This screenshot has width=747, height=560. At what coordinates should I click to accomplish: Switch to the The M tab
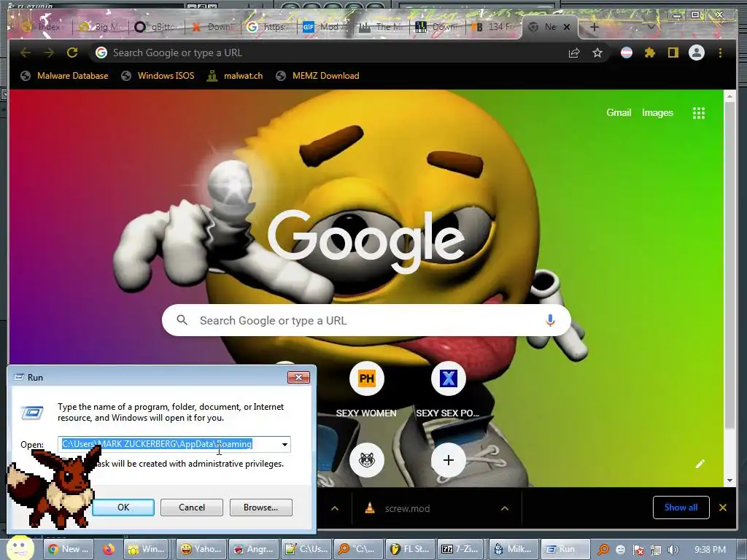tap(380, 27)
